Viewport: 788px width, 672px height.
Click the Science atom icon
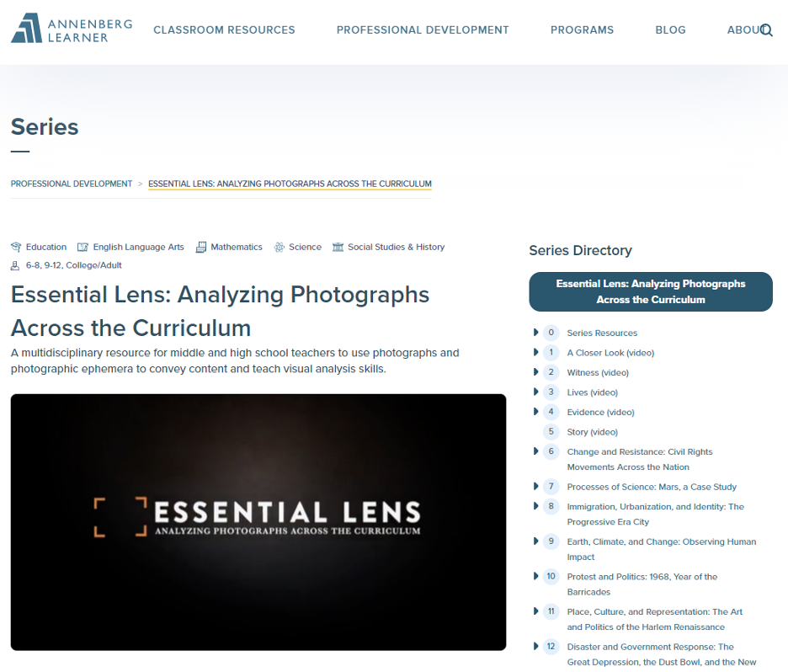click(x=279, y=247)
